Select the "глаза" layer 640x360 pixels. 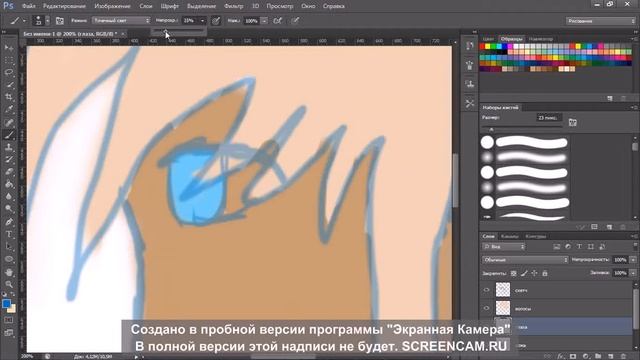click(556, 327)
